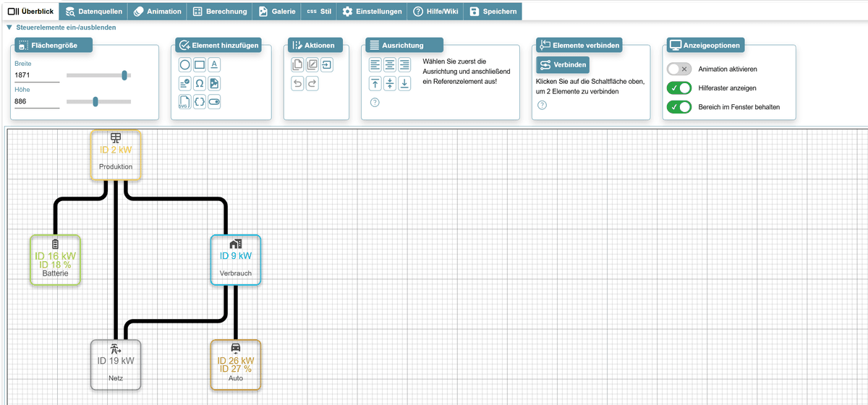Click the Speichern tab to save
Viewport: 868px width, 405px height.
click(x=493, y=12)
